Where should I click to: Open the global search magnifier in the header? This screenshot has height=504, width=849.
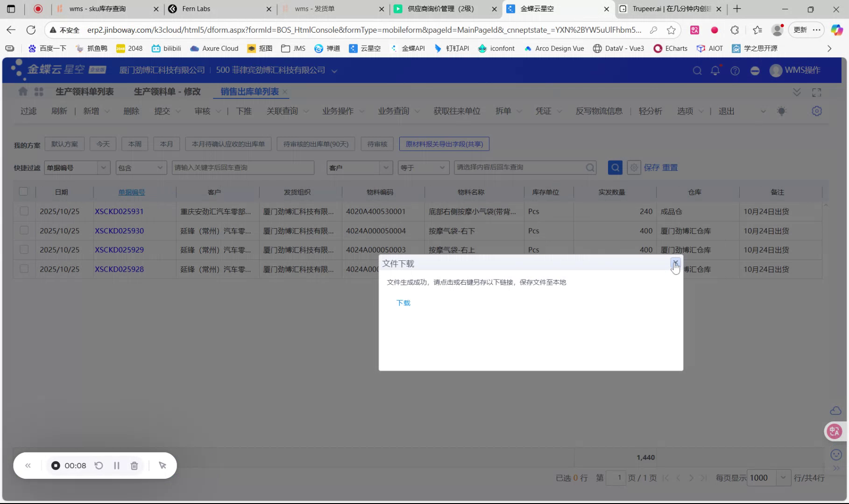(697, 70)
